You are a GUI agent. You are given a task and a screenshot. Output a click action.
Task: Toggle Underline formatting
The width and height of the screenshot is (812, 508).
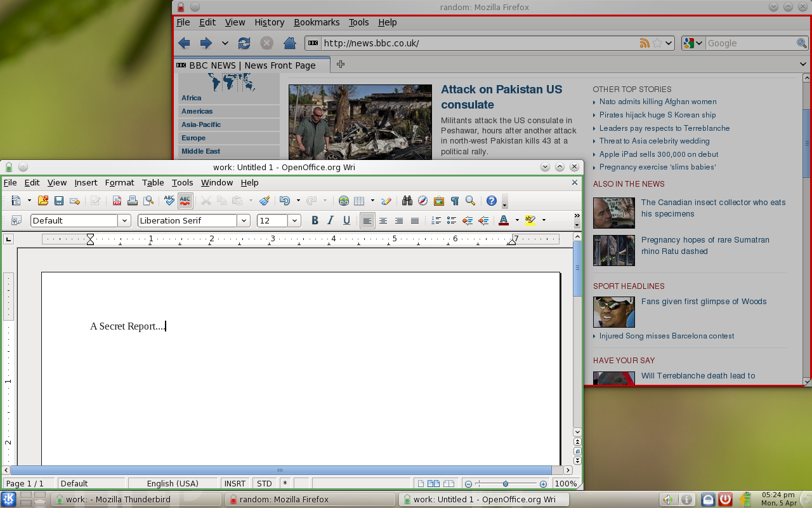346,220
